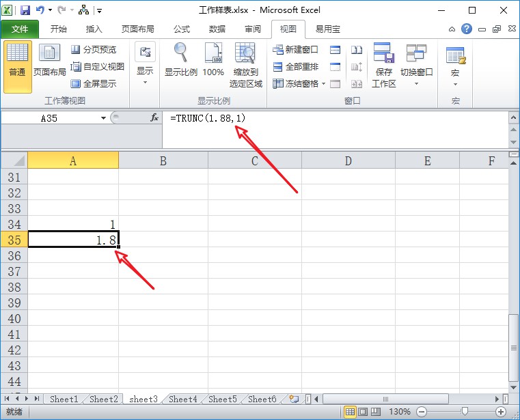Click the hide window icon
This screenshot has width=520, height=420.
pos(335,67)
